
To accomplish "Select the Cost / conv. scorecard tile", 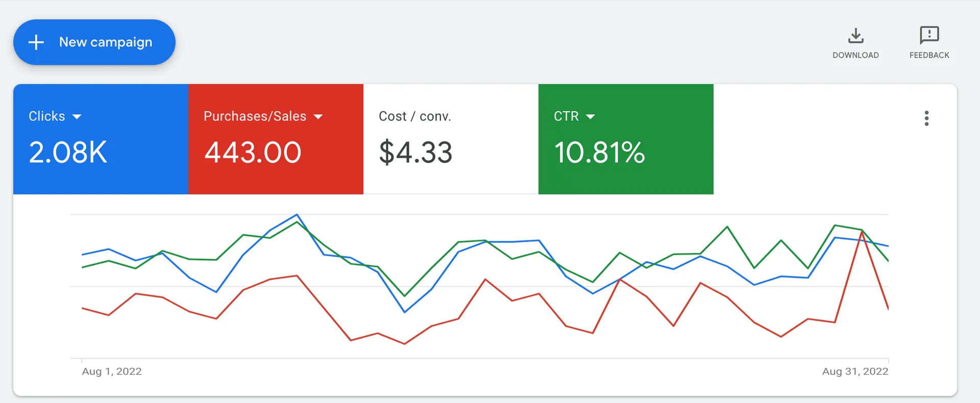I will [451, 139].
